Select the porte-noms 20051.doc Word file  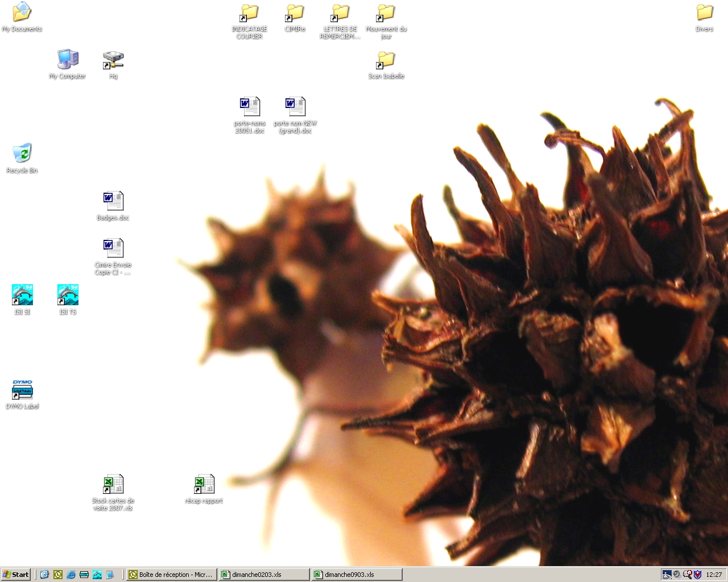[250, 115]
